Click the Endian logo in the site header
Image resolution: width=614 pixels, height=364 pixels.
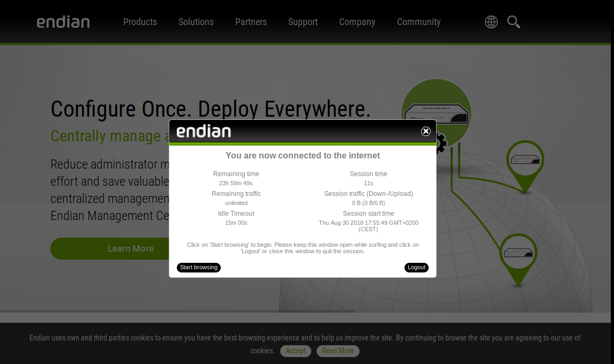(x=63, y=22)
